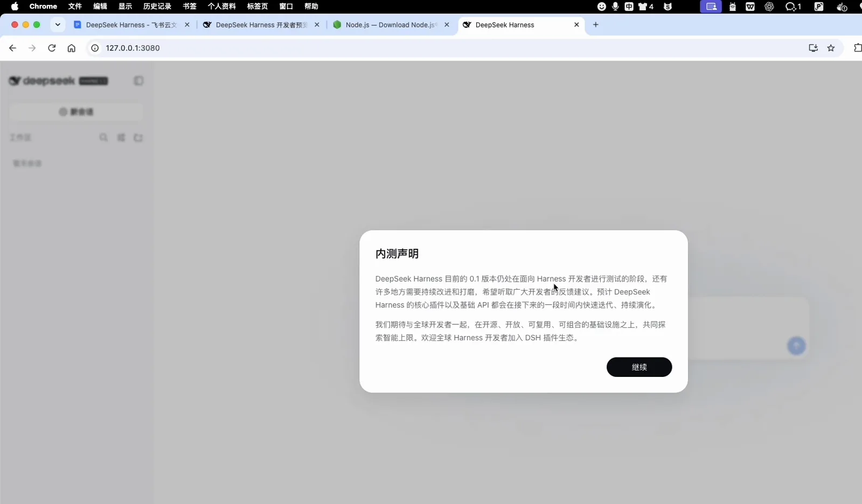Click the microphone icon in menu bar

pos(615,6)
